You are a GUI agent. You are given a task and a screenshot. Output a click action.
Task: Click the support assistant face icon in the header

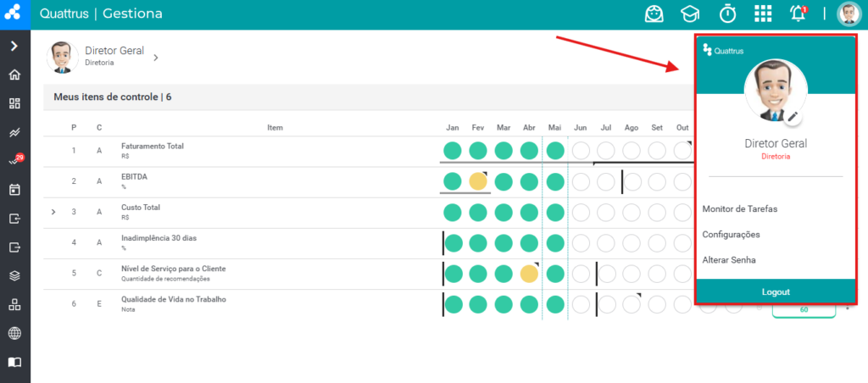pos(654,14)
